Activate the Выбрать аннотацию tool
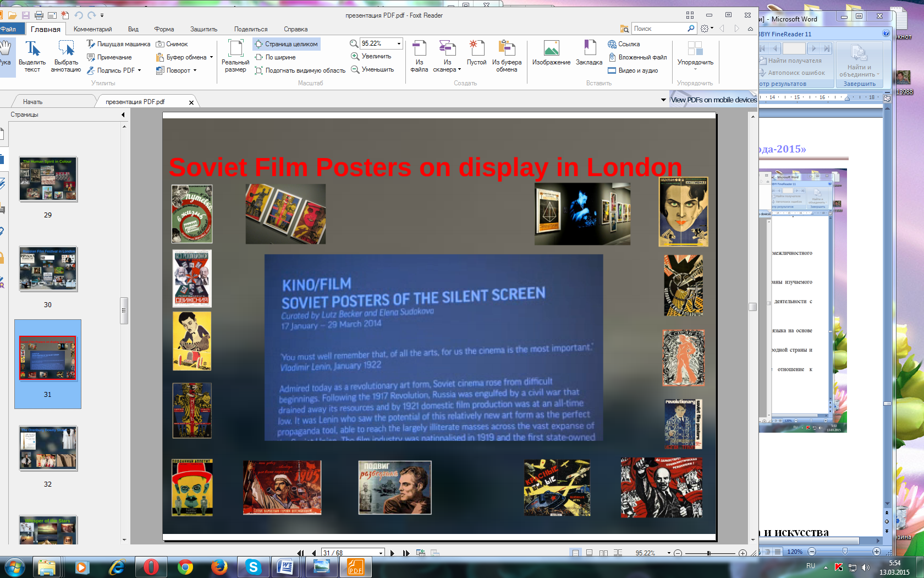 click(x=66, y=56)
